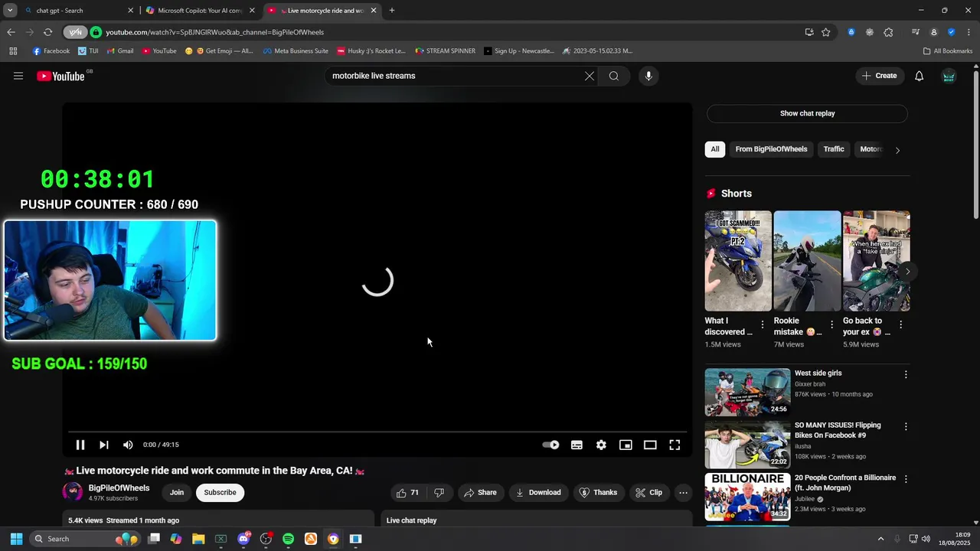
Task: Show more Shorts with the arrow
Action: click(907, 271)
